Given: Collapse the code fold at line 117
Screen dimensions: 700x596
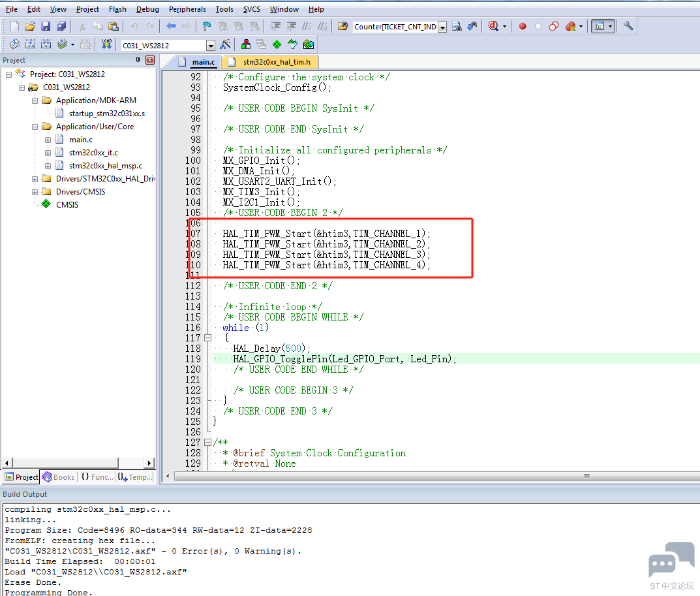Looking at the screenshot, I should (x=207, y=338).
